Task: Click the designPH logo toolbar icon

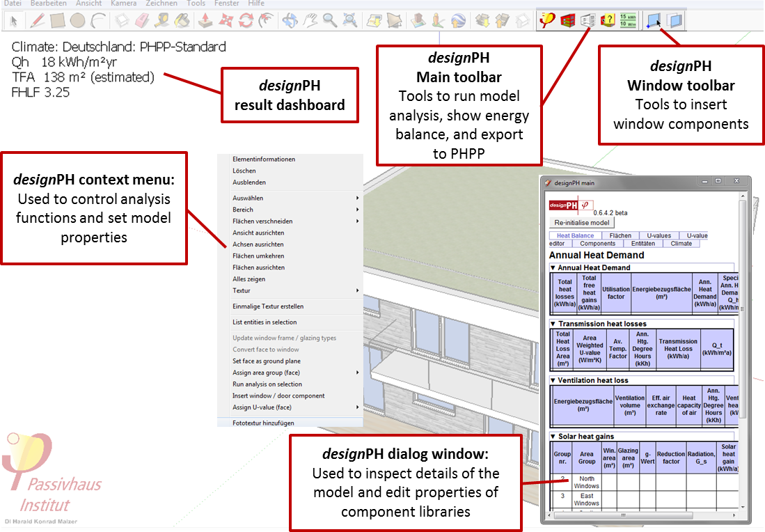Action: coord(547,20)
